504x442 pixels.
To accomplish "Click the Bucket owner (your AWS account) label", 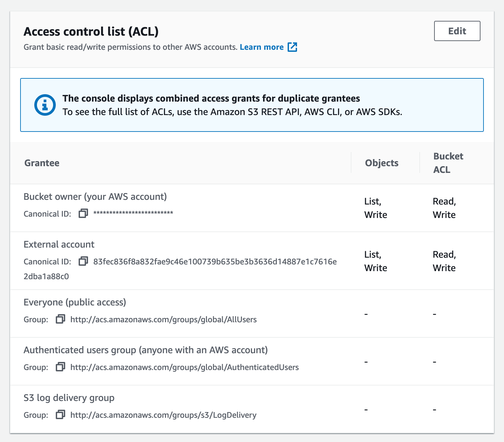I will click(x=95, y=196).
